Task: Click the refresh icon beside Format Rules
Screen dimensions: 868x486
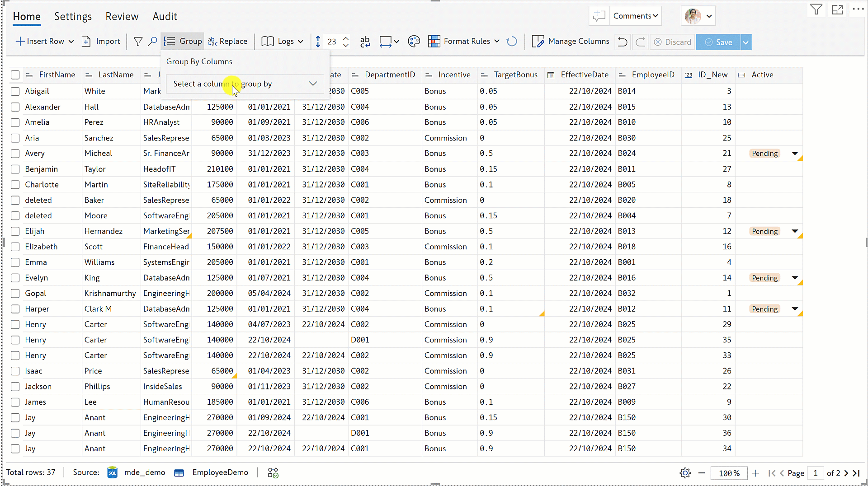Action: click(x=512, y=42)
